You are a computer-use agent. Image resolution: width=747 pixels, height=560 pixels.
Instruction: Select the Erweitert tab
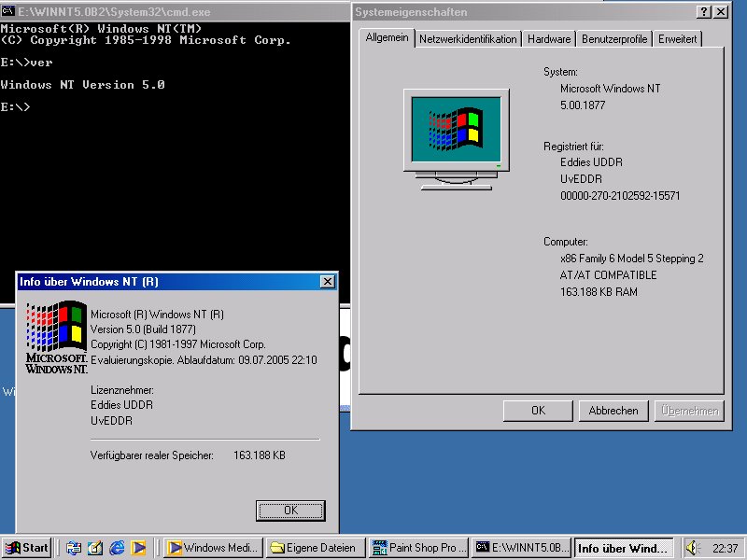pos(677,39)
